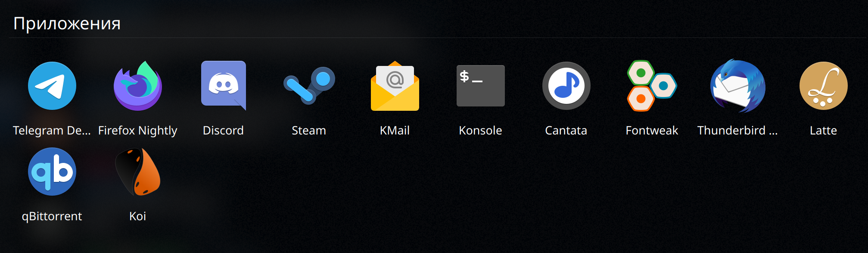The height and width of the screenshot is (253, 868).
Task: Open the Cantata music note icon
Action: coord(566,86)
